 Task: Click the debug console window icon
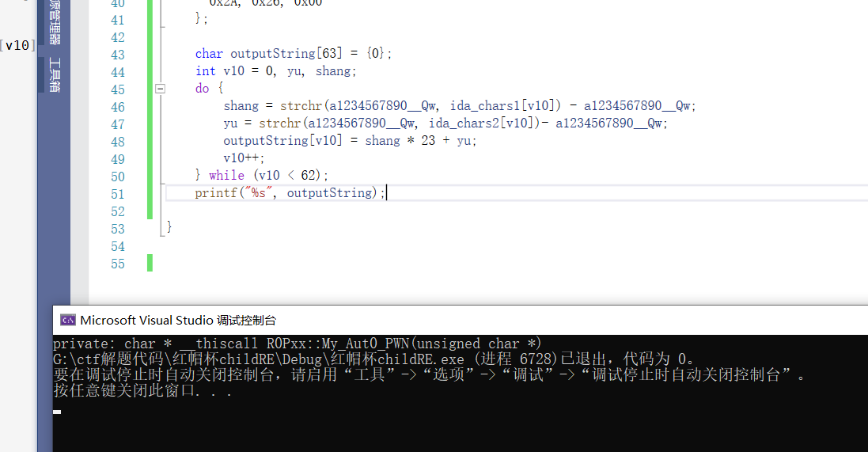click(68, 320)
